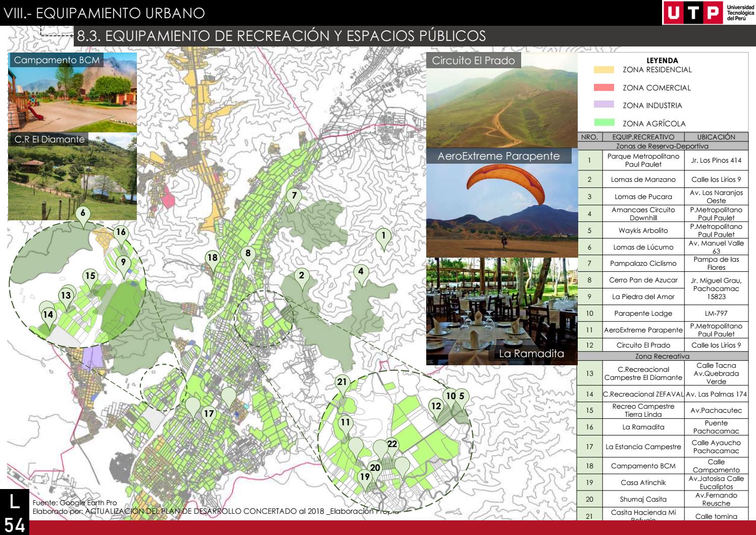Select marker 18 for Campamento BCM
This screenshot has width=756, height=535.
point(213,257)
